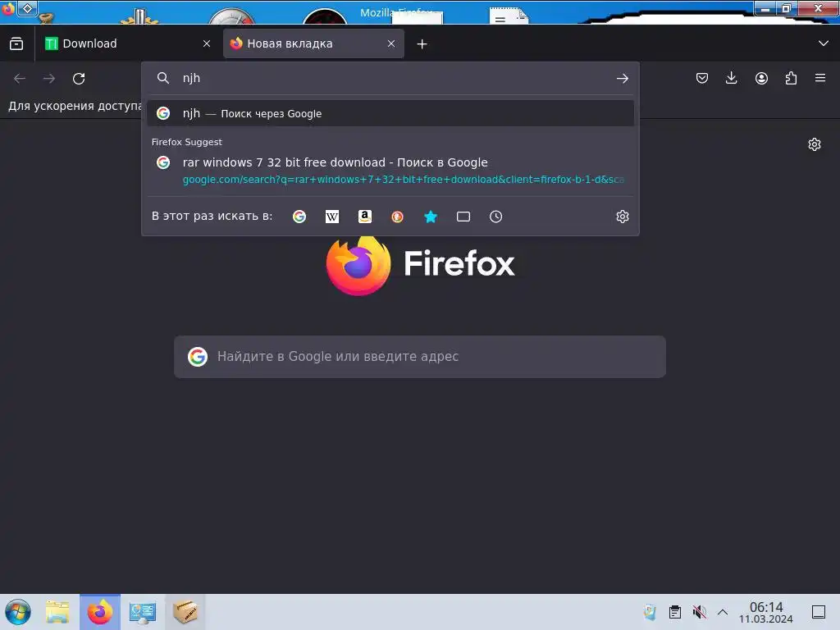Open new tab personalize gear icon
Image resolution: width=840 pixels, height=630 pixels.
(815, 144)
